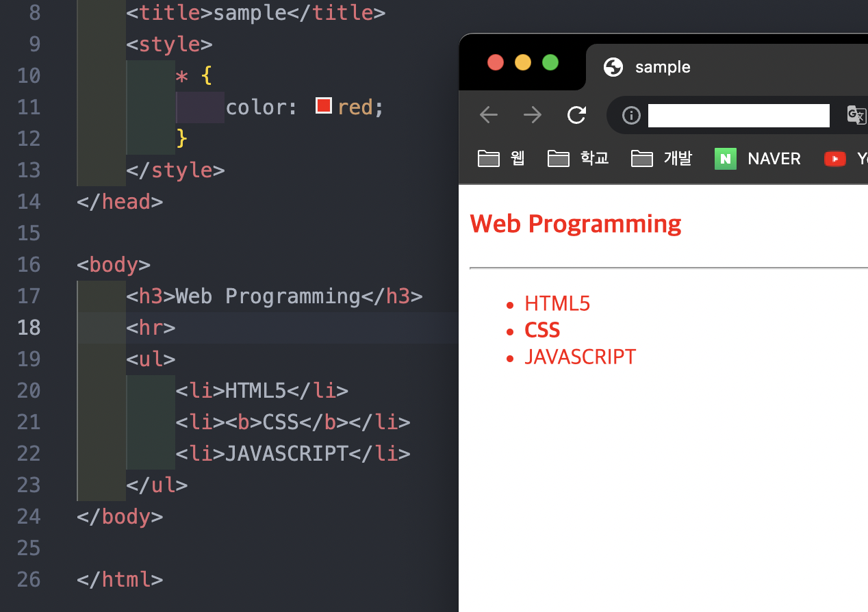Maximize browser with the green button
The height and width of the screenshot is (612, 868).
(x=550, y=62)
